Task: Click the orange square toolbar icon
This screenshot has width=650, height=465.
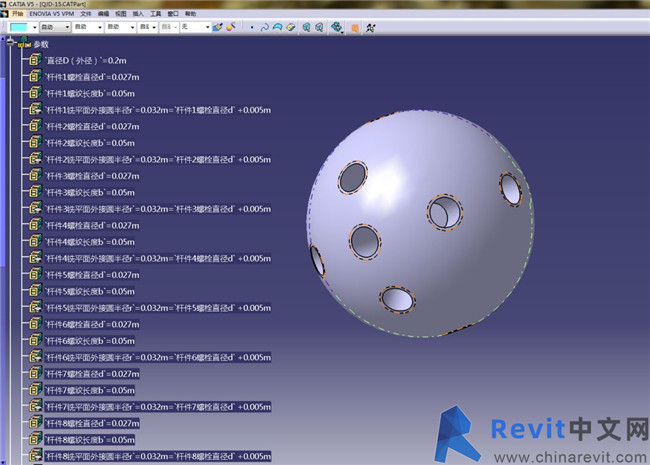Action: 355,28
